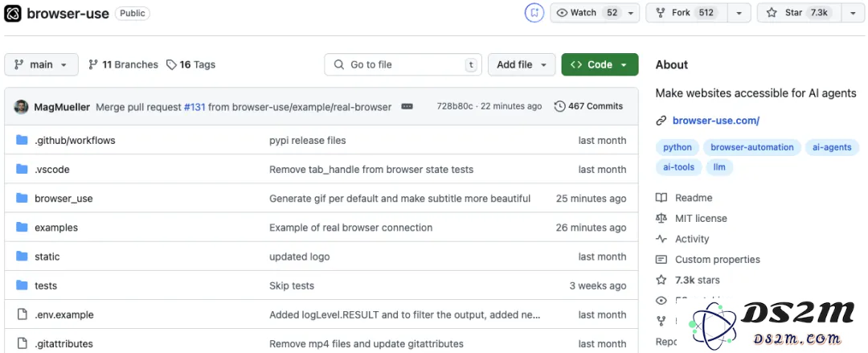Open the tests folder

point(45,286)
